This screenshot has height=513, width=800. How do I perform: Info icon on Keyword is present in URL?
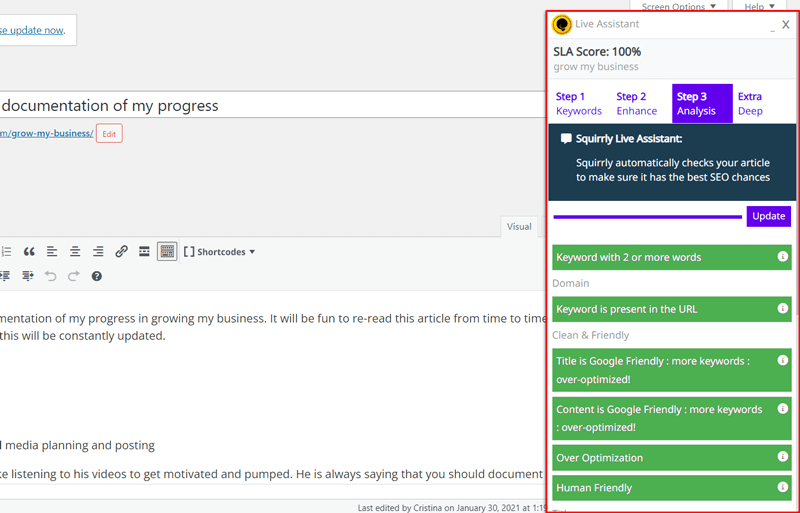(x=782, y=308)
